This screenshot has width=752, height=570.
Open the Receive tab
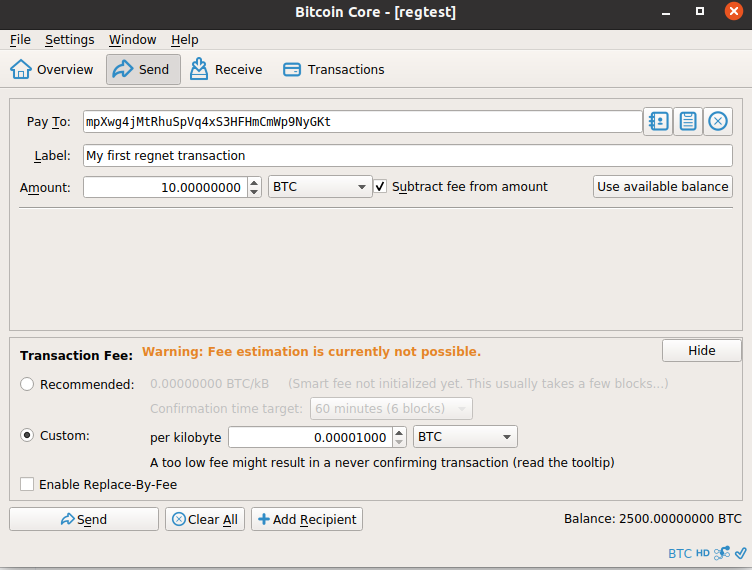click(x=225, y=70)
